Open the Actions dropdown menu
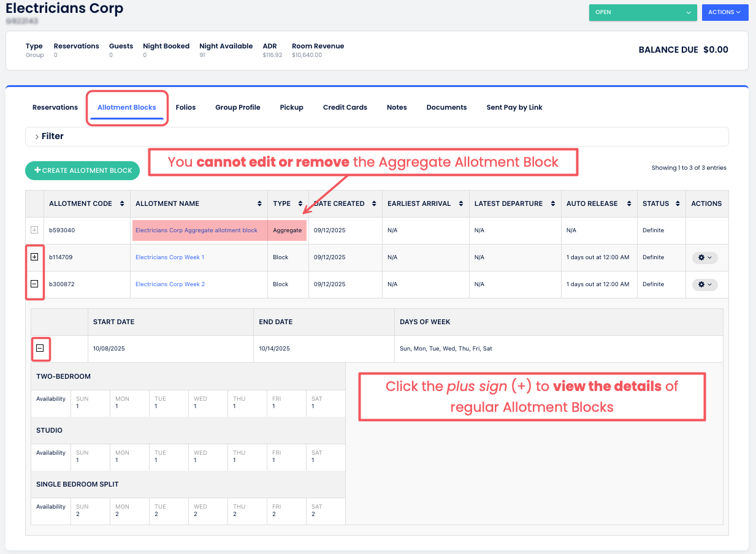This screenshot has height=554, width=756. [725, 12]
